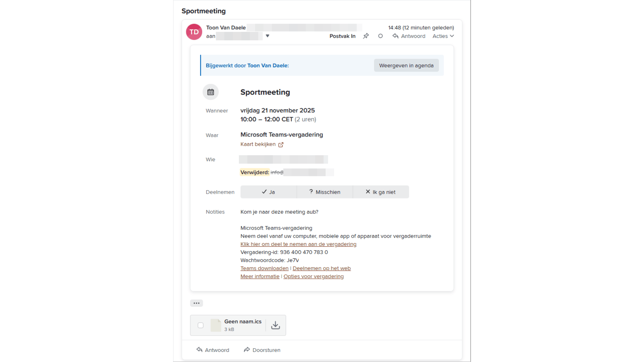
Task: Click Antwoord in the message header
Action: click(409, 36)
